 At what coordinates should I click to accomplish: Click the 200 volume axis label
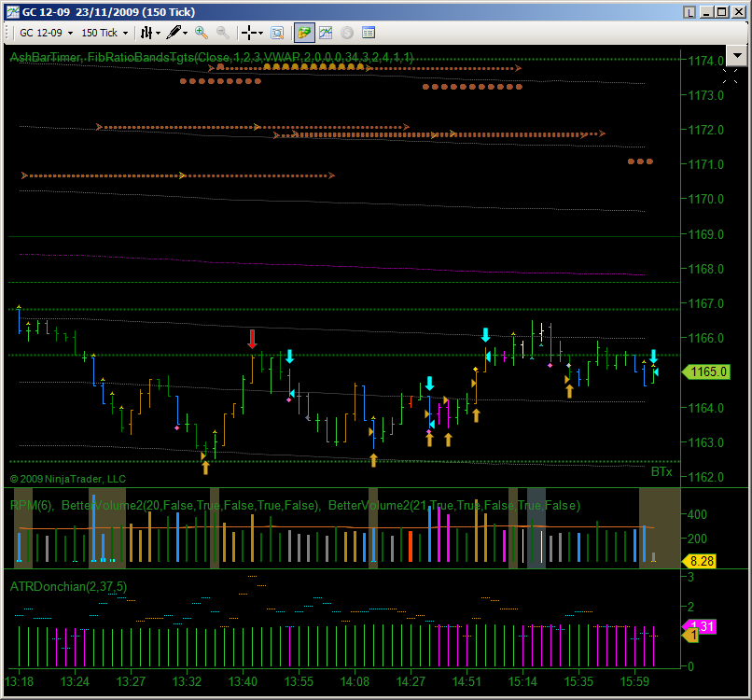[x=697, y=539]
